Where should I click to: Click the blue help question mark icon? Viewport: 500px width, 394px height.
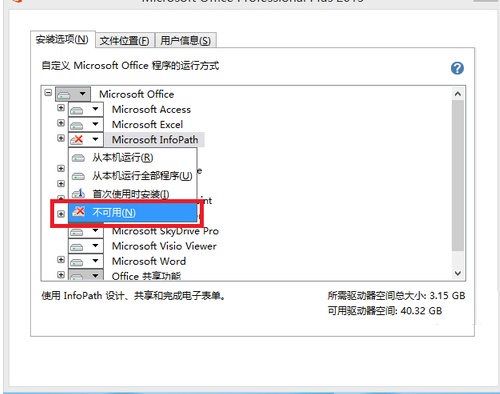(457, 68)
